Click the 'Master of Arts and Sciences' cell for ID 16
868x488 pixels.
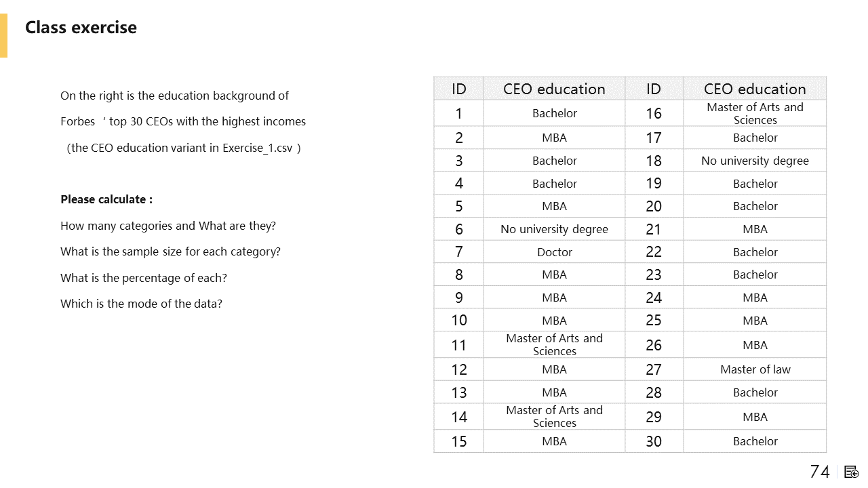(755, 113)
